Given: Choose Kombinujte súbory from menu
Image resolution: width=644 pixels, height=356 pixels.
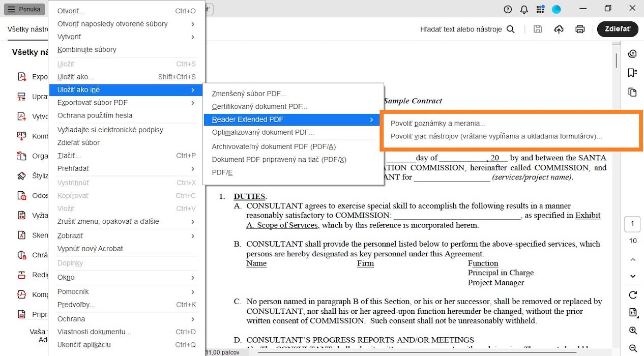Looking at the screenshot, I should point(127,49).
